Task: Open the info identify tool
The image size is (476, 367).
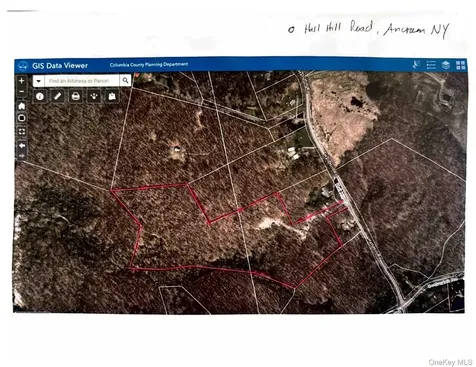Action: pyautogui.click(x=40, y=97)
